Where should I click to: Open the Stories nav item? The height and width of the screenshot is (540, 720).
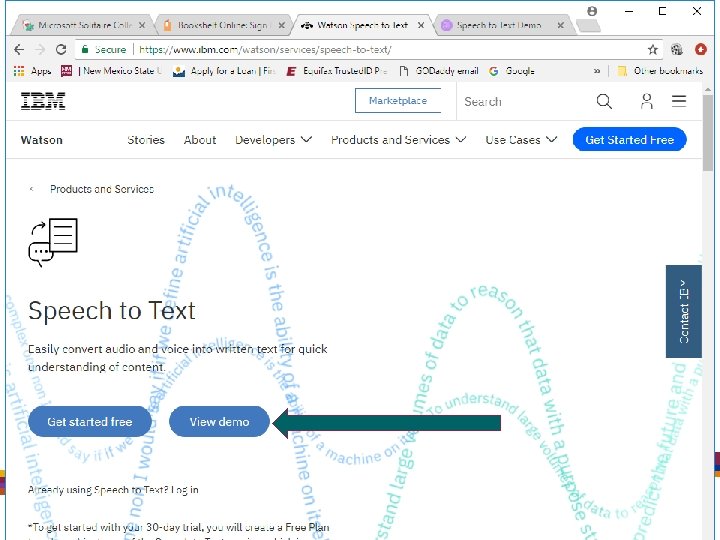(x=146, y=140)
